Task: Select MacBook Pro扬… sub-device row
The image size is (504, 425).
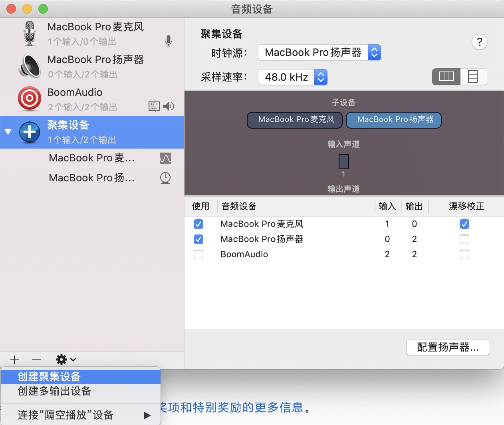Action: click(92, 178)
